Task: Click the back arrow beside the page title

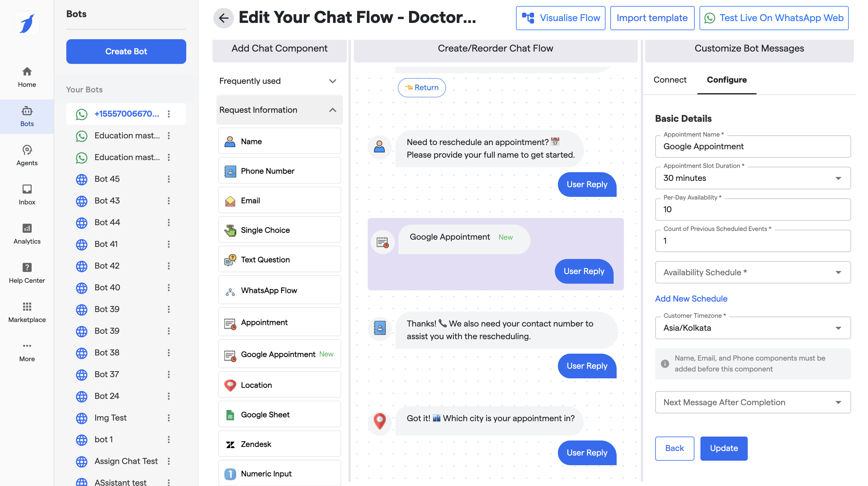Action: click(223, 18)
